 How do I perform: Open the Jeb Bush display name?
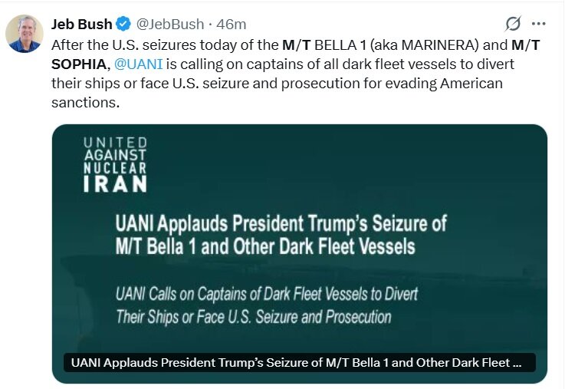82,24
